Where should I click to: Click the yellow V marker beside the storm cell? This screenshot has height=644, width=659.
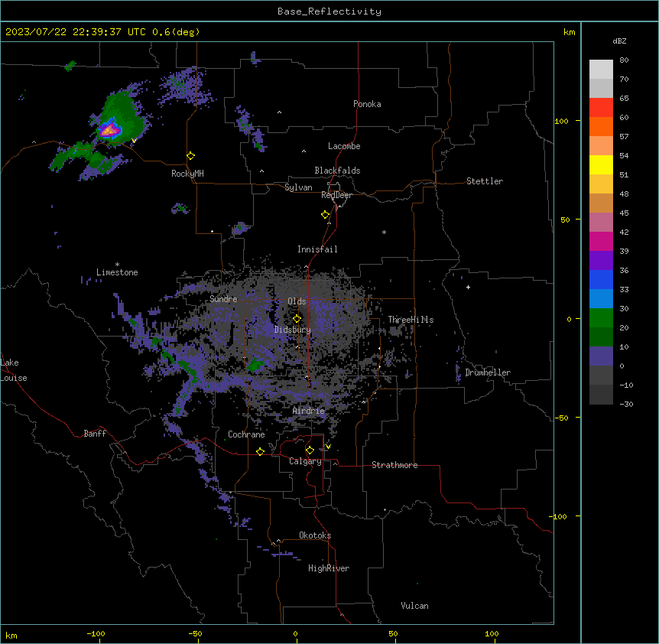134,141
